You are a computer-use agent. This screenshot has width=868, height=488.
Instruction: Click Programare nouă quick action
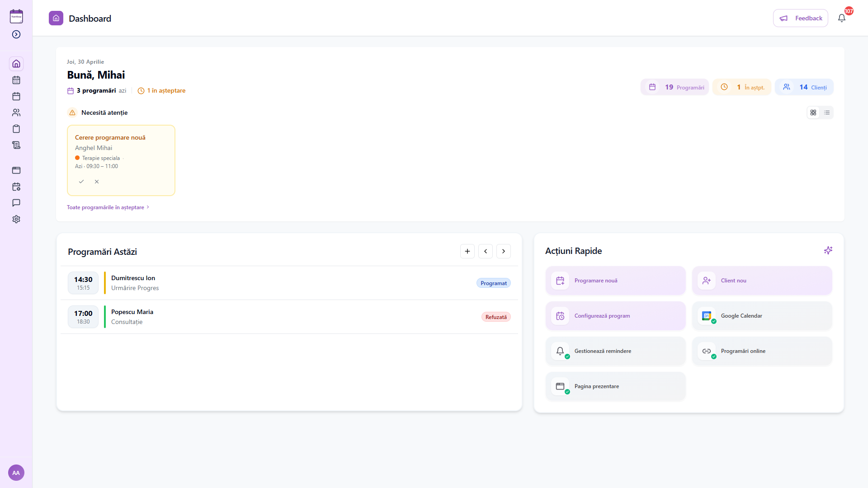tap(616, 281)
